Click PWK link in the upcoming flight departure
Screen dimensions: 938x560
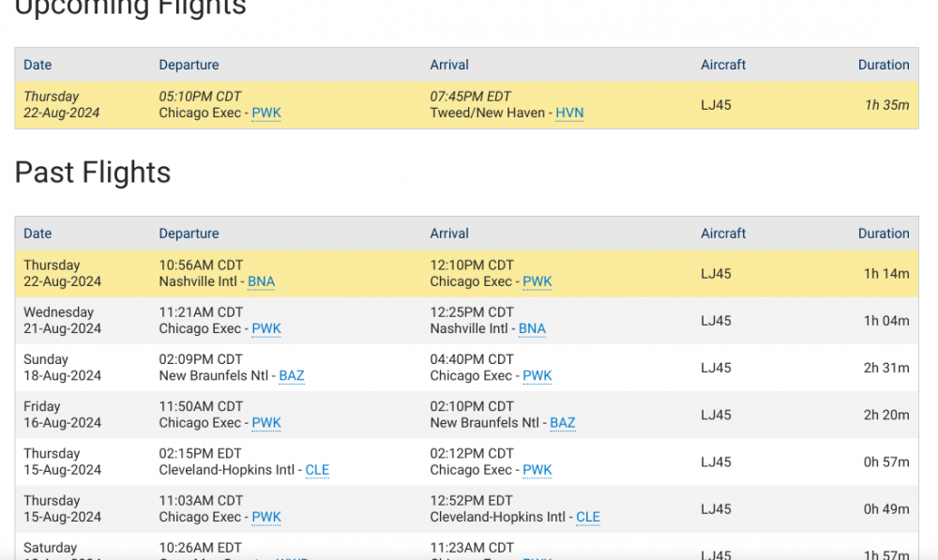pos(266,114)
